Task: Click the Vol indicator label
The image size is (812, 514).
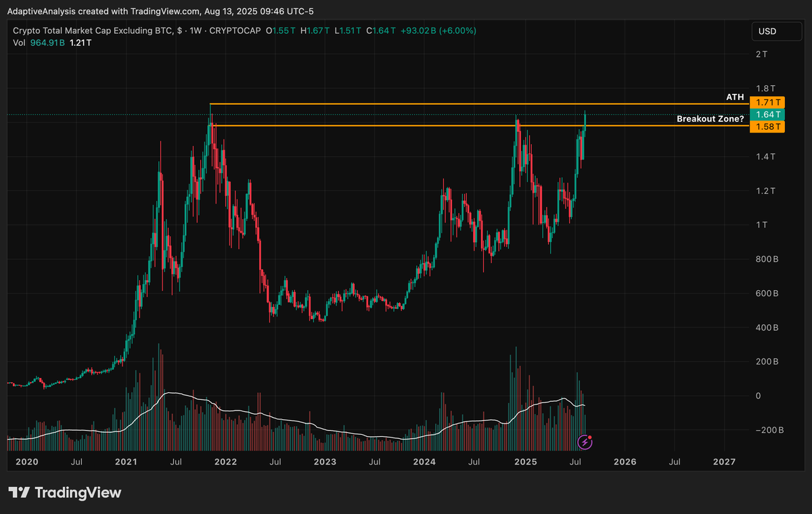Action: (x=19, y=43)
